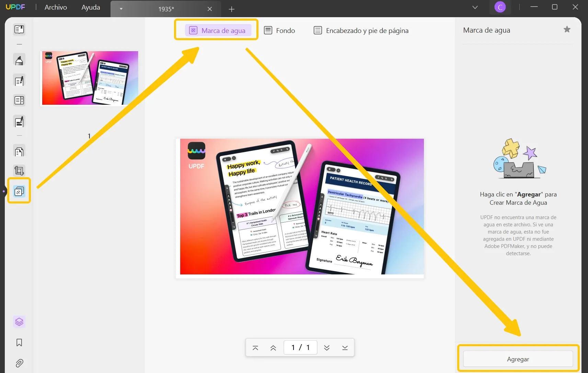This screenshot has height=373, width=588.
Task: Open the tab list dropdown arrow beside 1935*
Action: [121, 9]
